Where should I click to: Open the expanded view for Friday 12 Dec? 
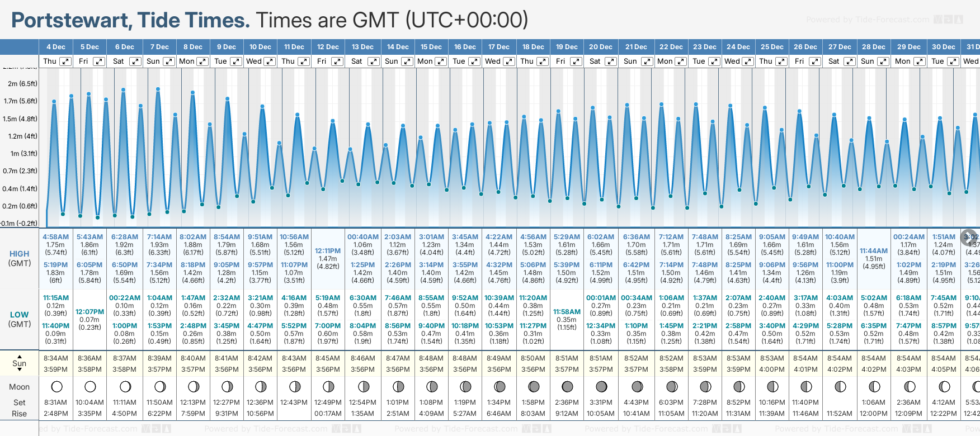pos(337,61)
